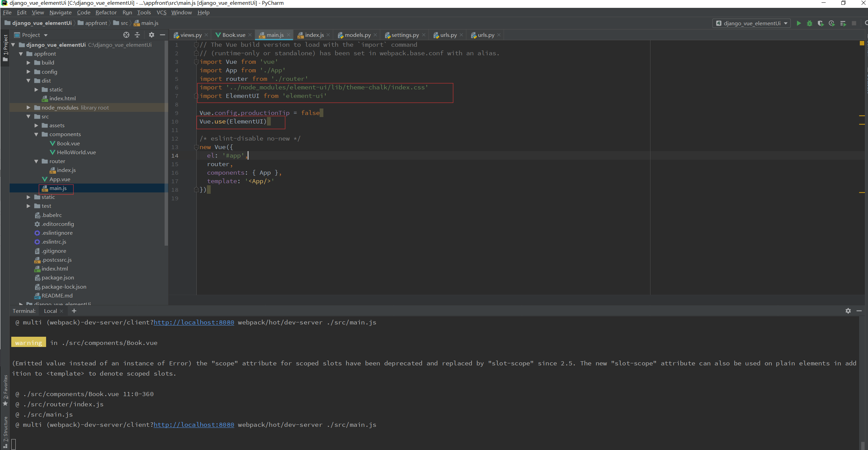
Task: Expand the build folder
Action: click(x=28, y=62)
